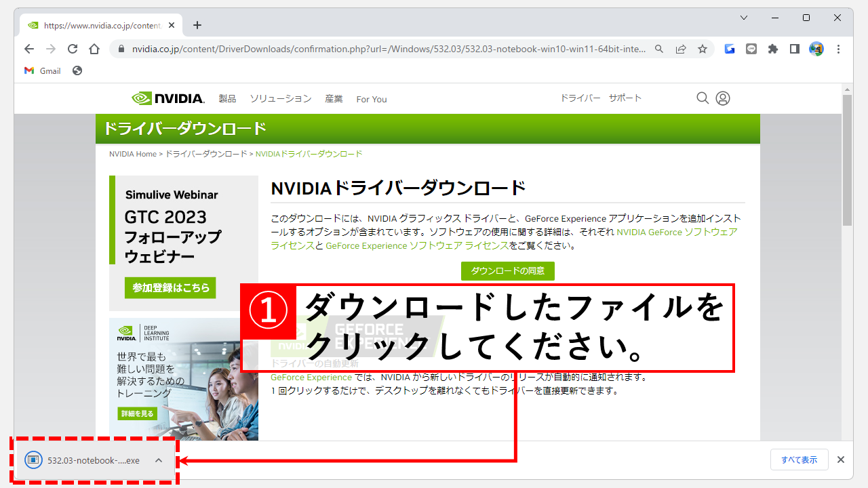The image size is (868, 488).
Task: Open the Chrome three-dot menu
Action: point(839,49)
